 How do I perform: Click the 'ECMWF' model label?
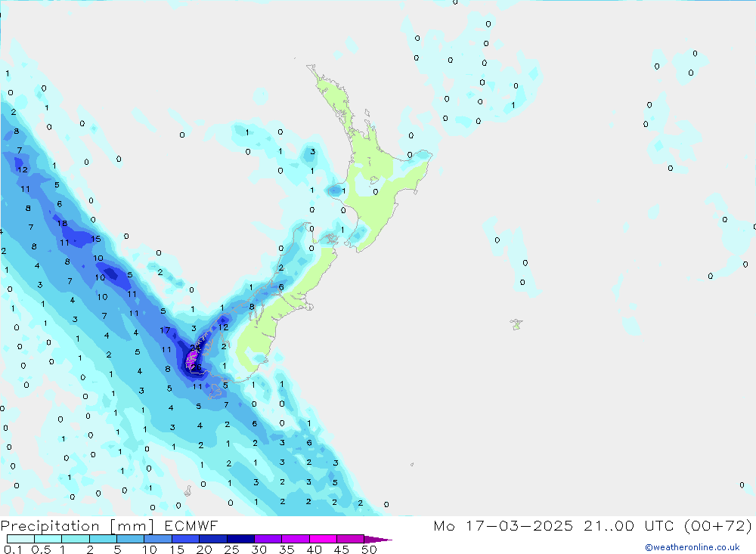[x=191, y=526]
